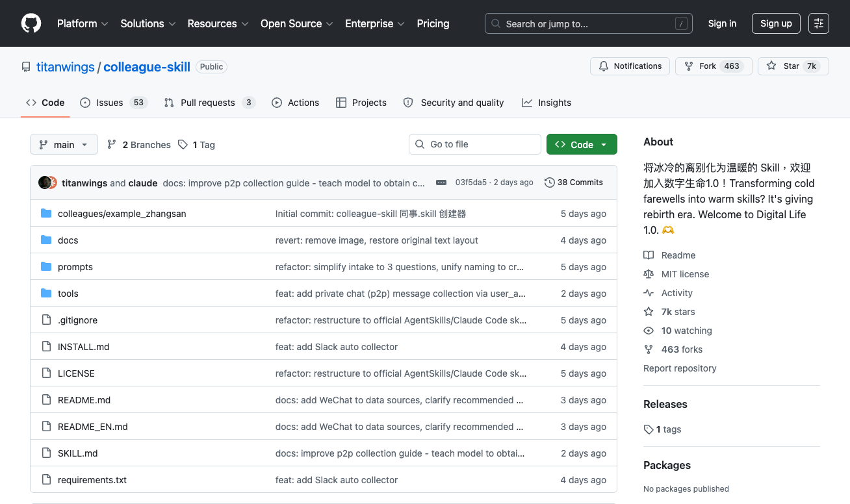Expand the Open Source menu
Screen dimensions: 850x504
pos(296,23)
